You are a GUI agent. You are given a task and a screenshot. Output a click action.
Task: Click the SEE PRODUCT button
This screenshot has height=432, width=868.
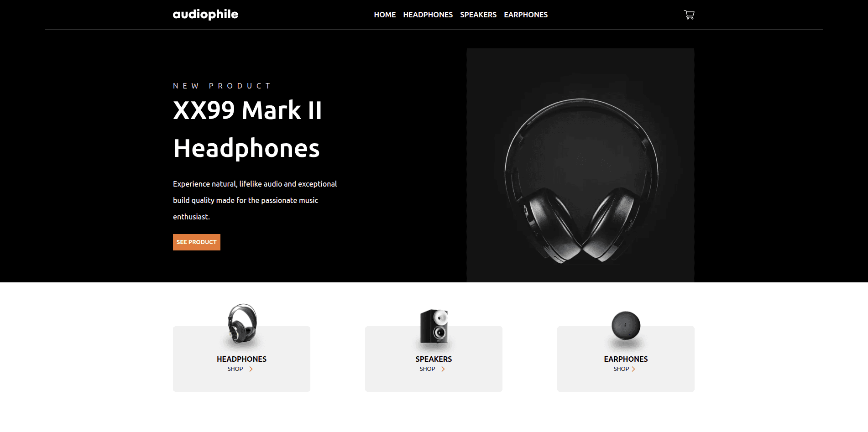[x=197, y=242]
